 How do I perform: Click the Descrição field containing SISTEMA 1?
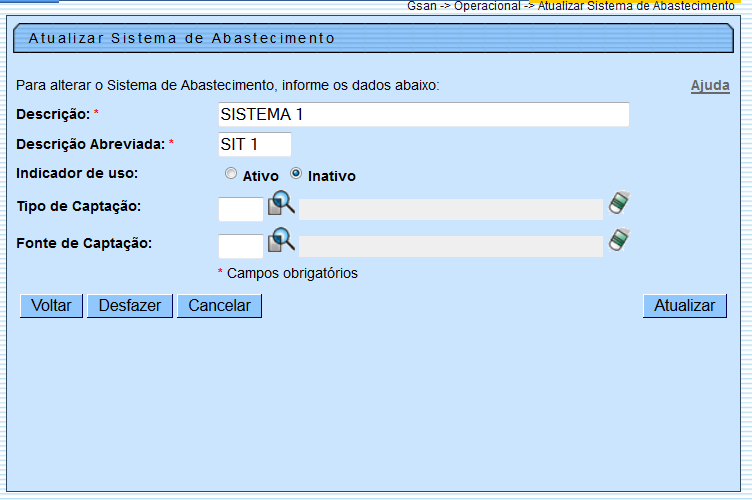tap(423, 115)
